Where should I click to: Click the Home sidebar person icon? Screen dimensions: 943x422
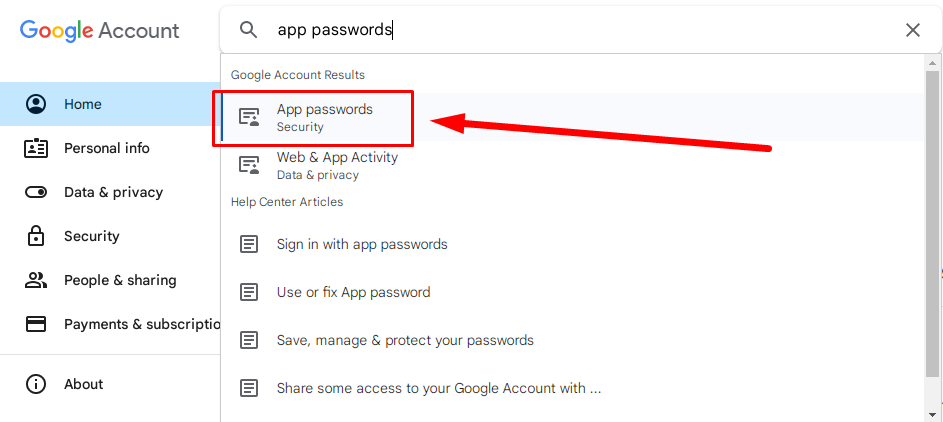[x=36, y=104]
